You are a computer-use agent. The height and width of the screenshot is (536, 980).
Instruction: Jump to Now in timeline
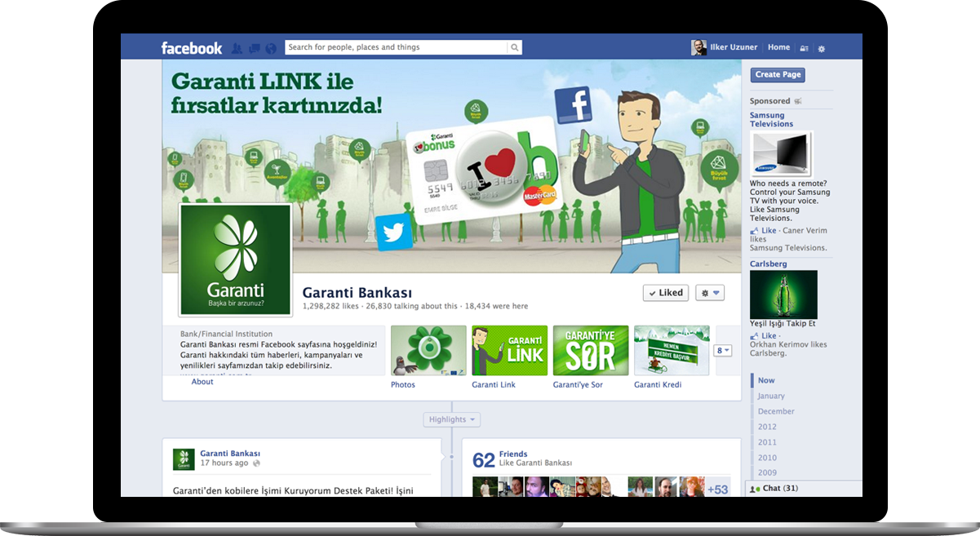pos(766,381)
